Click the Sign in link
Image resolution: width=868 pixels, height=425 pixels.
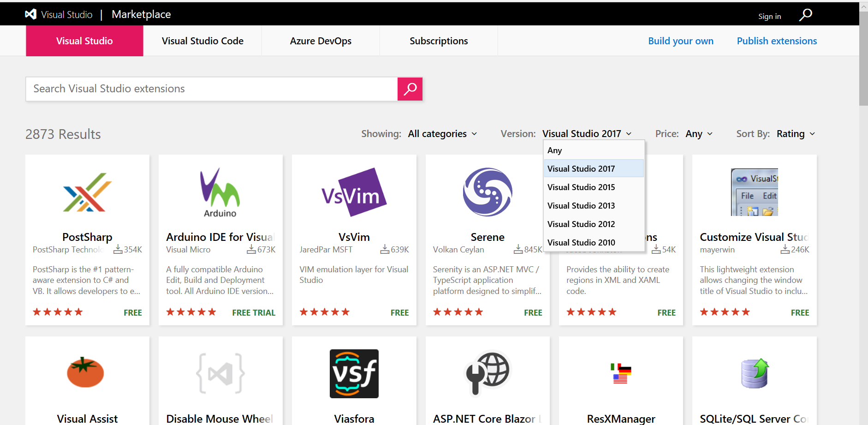tap(769, 16)
